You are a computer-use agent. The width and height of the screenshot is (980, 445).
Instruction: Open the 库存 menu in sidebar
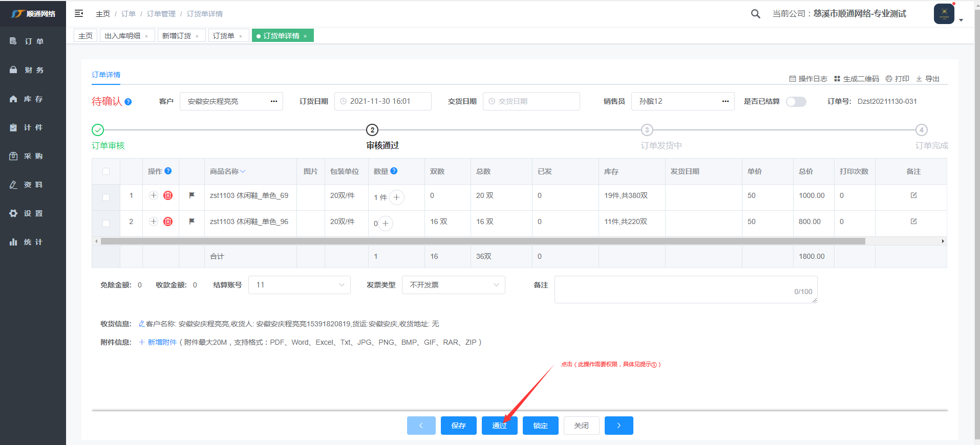pos(33,99)
